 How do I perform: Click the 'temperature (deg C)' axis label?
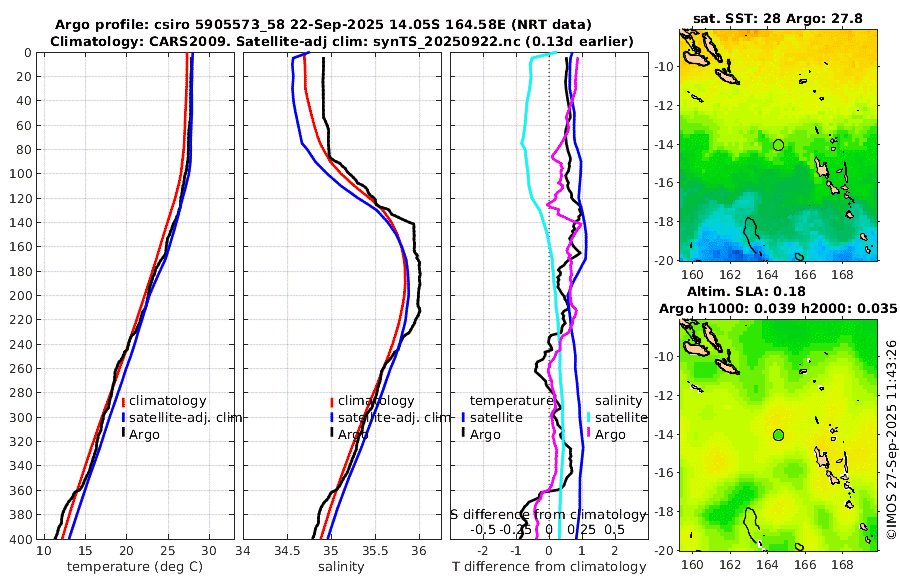[135, 567]
